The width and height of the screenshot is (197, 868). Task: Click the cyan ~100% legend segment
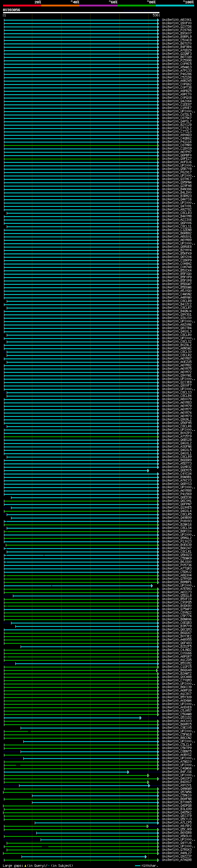[x=175, y=6]
